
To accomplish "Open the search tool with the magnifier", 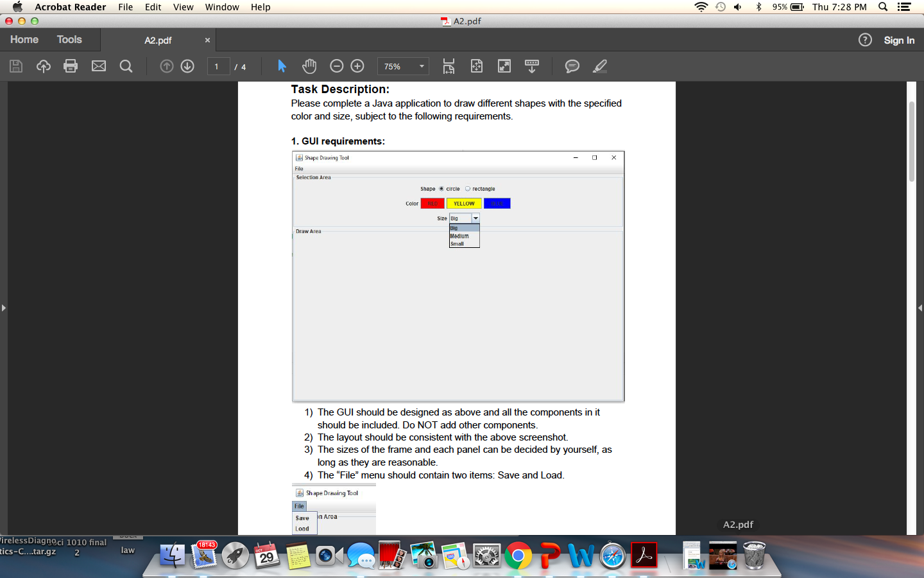I will point(126,66).
